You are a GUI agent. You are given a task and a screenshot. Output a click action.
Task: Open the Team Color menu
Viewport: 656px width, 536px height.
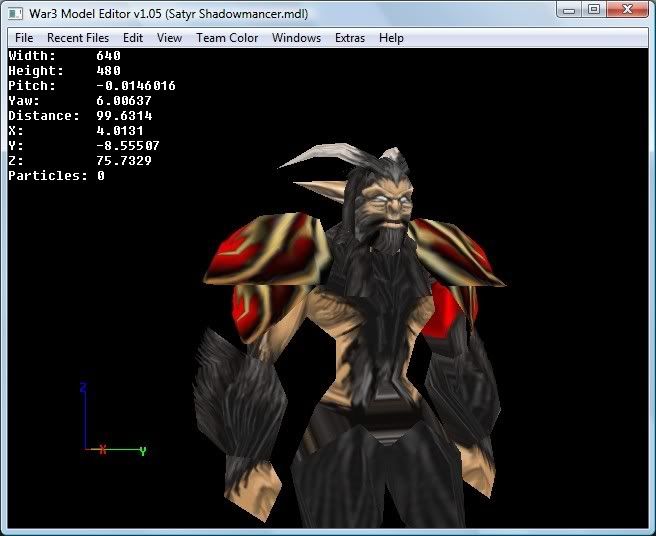click(227, 38)
